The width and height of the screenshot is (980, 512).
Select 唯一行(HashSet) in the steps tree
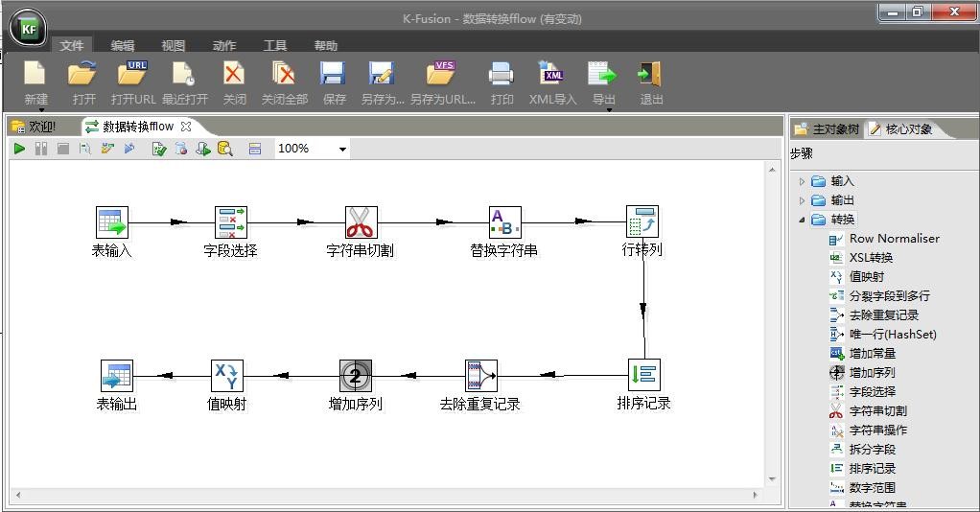click(x=893, y=335)
